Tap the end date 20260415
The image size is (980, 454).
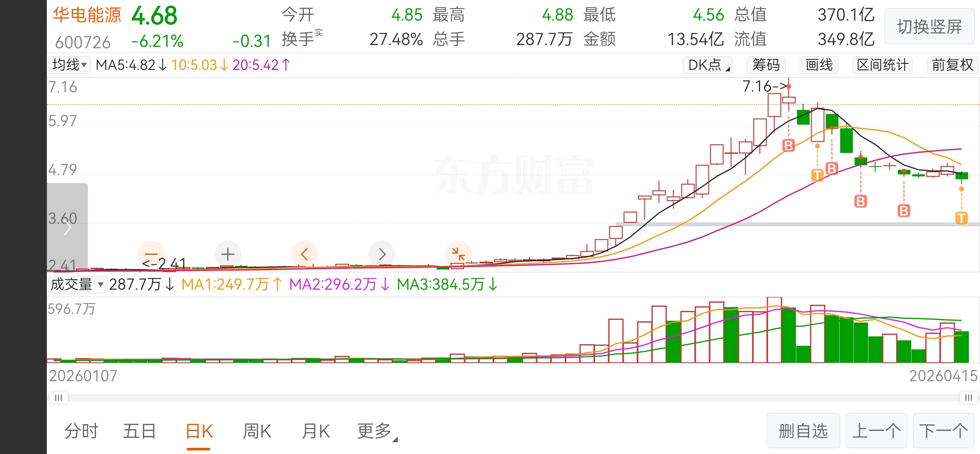(x=943, y=376)
